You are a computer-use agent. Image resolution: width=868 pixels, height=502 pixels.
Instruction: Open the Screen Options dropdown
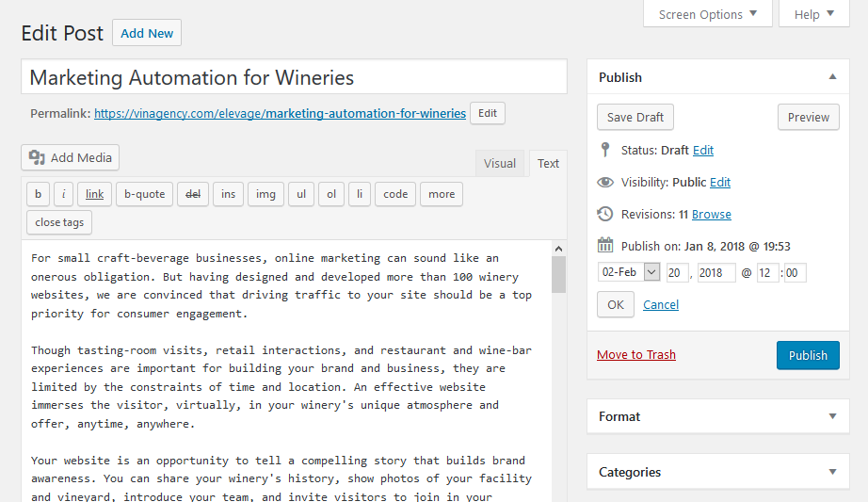(x=707, y=14)
